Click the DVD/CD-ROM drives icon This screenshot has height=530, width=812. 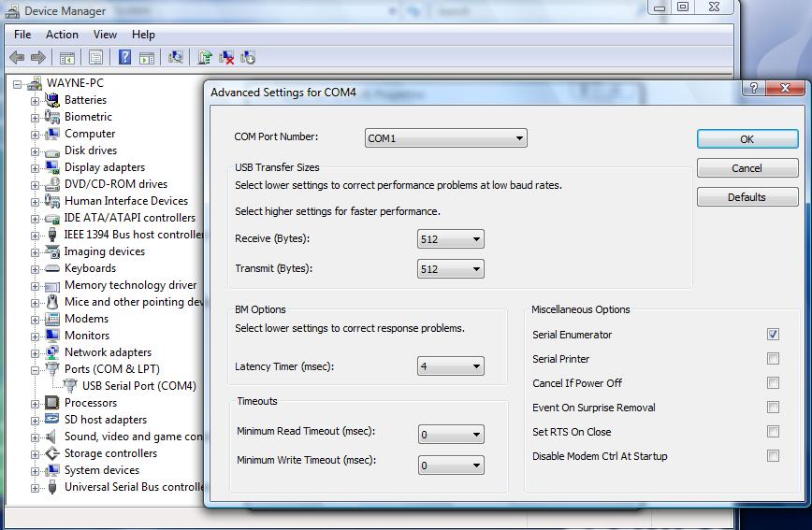[51, 184]
